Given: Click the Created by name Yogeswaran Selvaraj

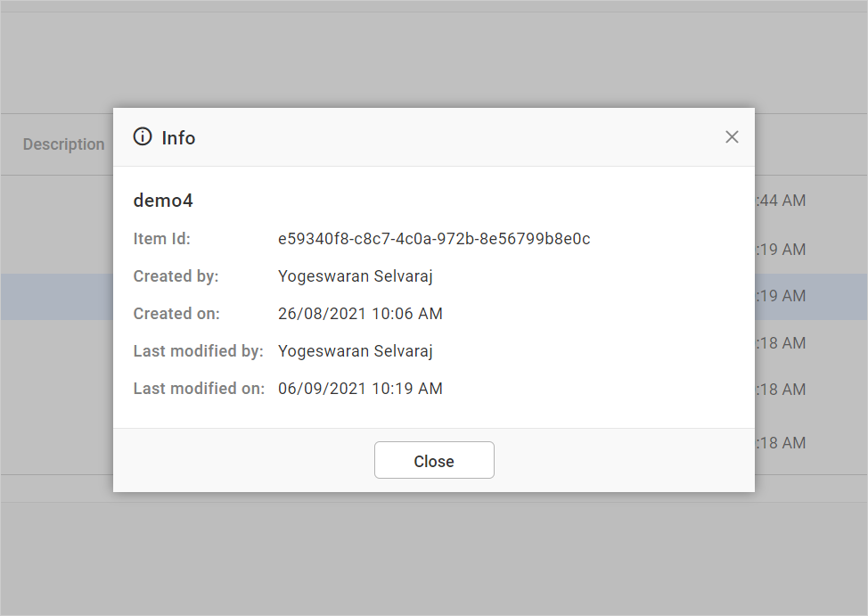Looking at the screenshot, I should (x=355, y=275).
